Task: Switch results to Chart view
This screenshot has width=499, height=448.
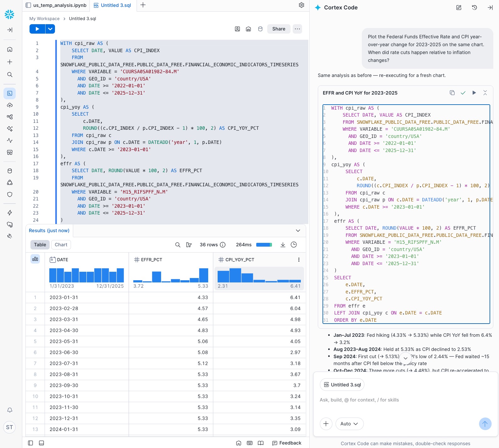Action: pos(61,245)
